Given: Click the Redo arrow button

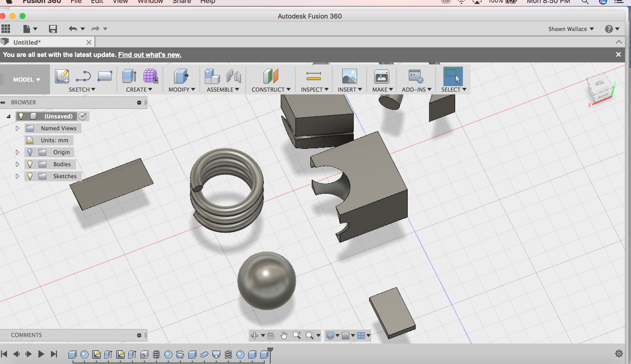Looking at the screenshot, I should [x=95, y=29].
